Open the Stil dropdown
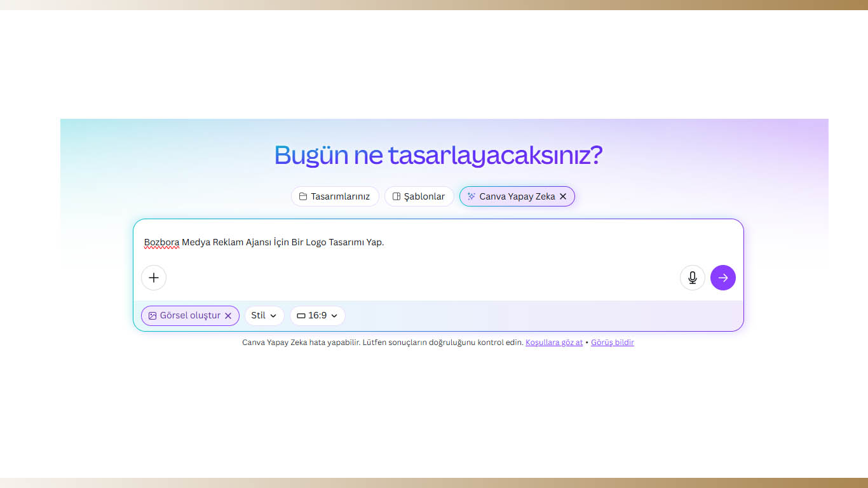Screen dimensions: 868x488 pos(264,316)
